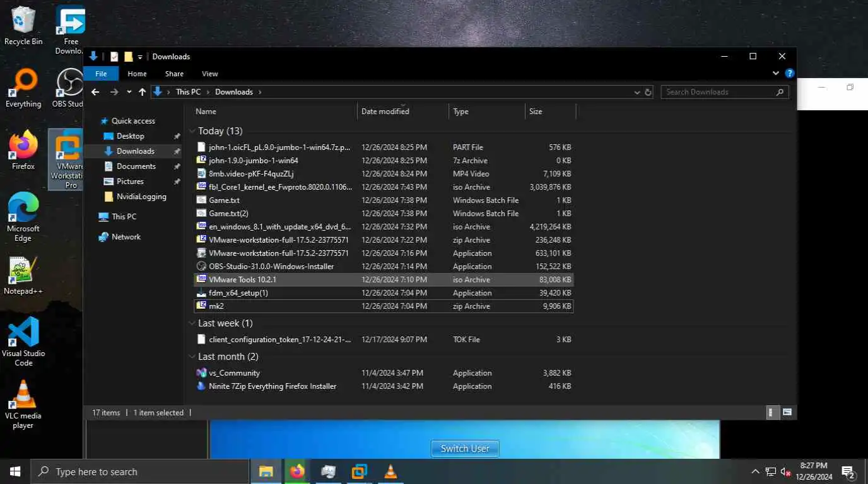Select the Game.txt(2) batch file

384,214
